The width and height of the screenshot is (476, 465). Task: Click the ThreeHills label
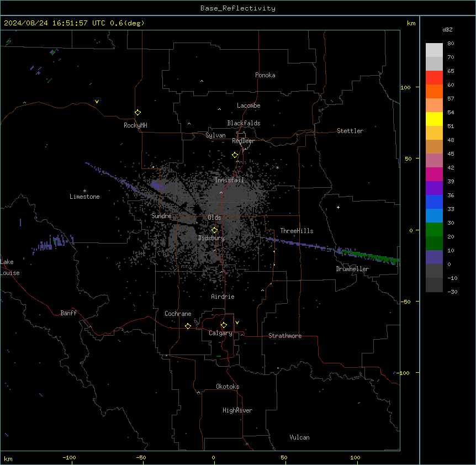pos(297,231)
